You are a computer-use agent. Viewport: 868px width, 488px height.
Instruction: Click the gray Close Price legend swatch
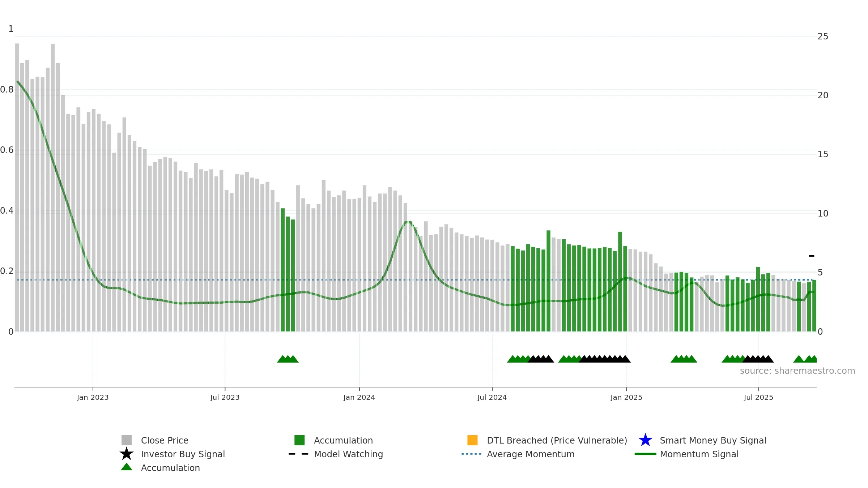[127, 440]
